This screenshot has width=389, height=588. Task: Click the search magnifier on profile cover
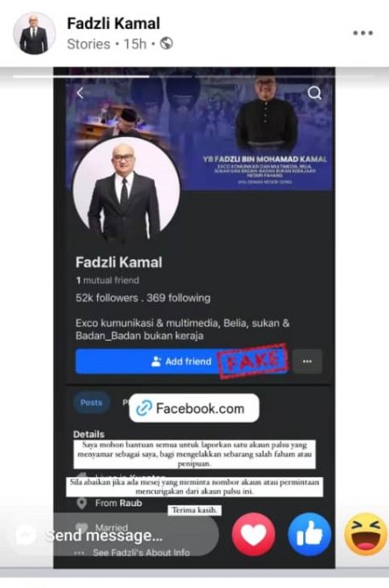[314, 92]
